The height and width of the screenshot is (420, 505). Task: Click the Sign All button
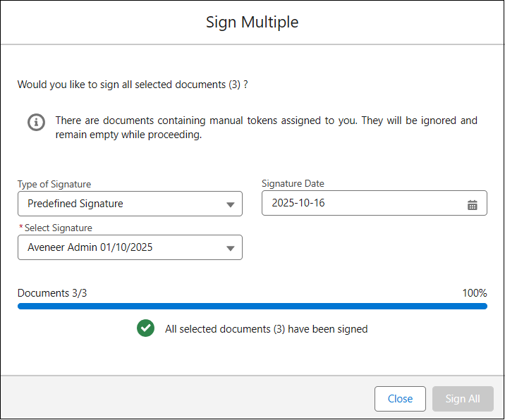coord(463,399)
